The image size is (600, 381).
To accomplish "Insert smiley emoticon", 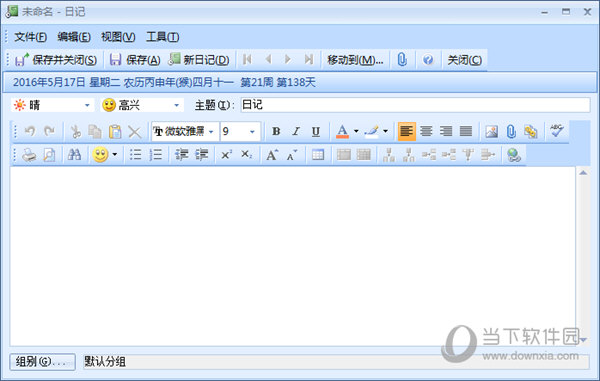I will [100, 155].
